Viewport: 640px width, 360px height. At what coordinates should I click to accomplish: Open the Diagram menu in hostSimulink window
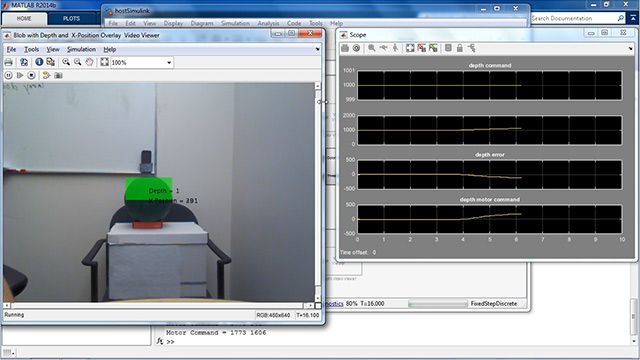click(202, 23)
